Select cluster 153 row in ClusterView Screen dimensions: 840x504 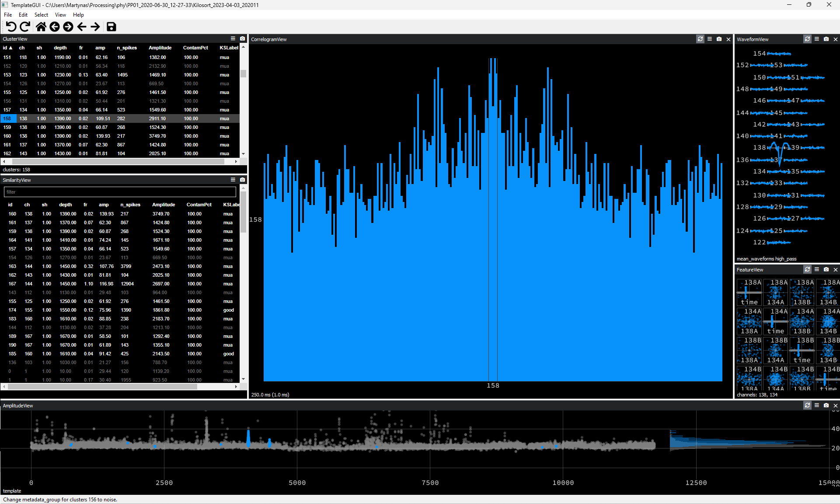(120, 75)
